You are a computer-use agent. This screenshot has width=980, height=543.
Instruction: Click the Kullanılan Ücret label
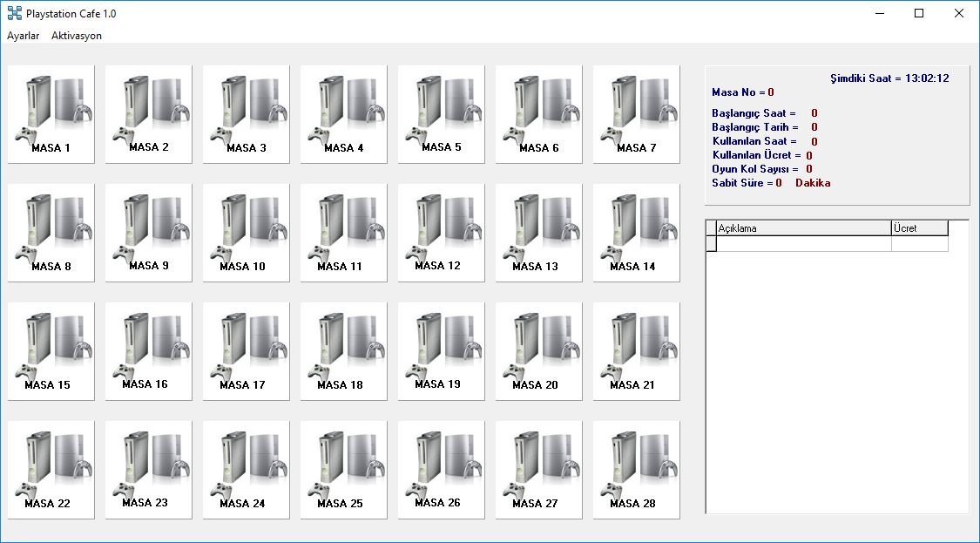(x=756, y=155)
